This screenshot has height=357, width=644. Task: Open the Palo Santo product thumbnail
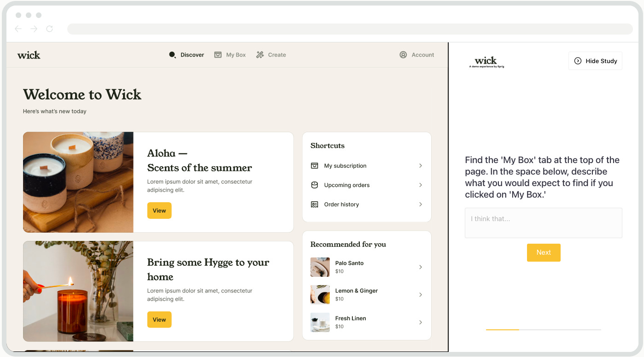(320, 267)
